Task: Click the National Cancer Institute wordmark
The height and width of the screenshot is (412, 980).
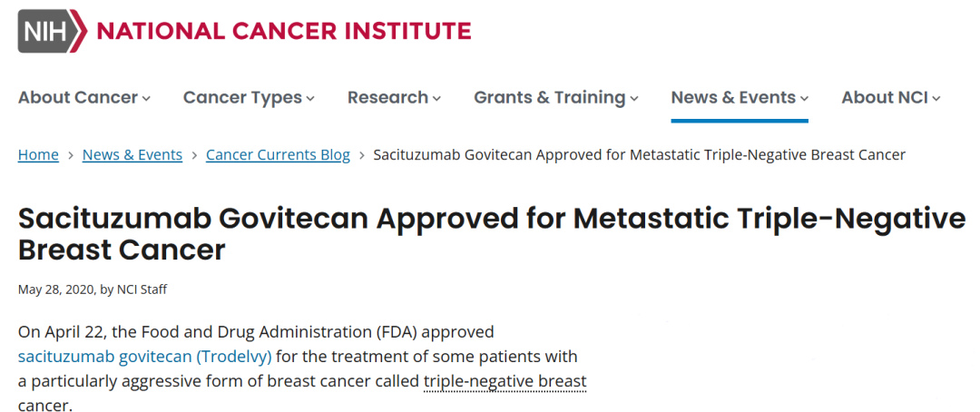Action: (x=284, y=31)
